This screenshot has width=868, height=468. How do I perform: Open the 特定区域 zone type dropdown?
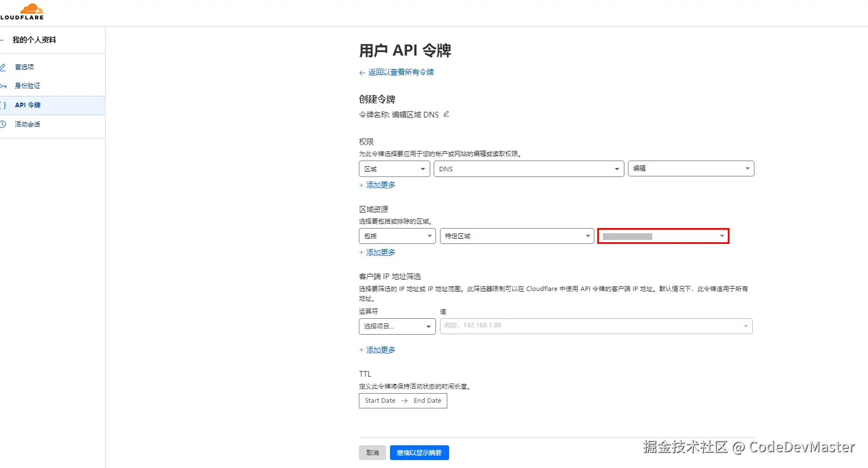click(x=517, y=236)
